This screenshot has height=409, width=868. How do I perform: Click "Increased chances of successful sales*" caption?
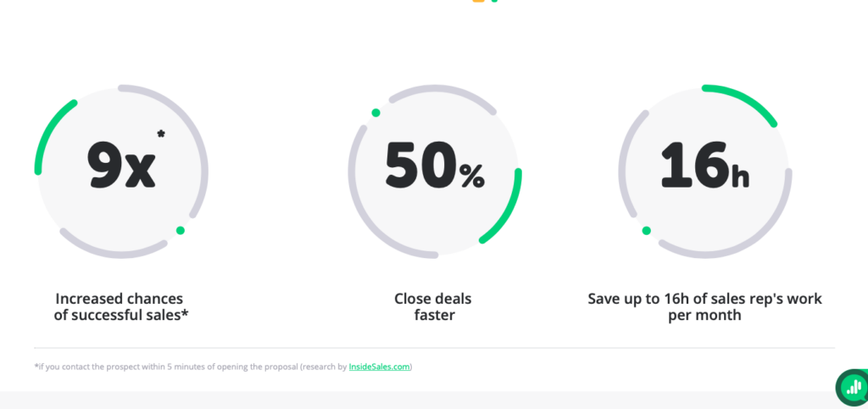click(x=120, y=307)
